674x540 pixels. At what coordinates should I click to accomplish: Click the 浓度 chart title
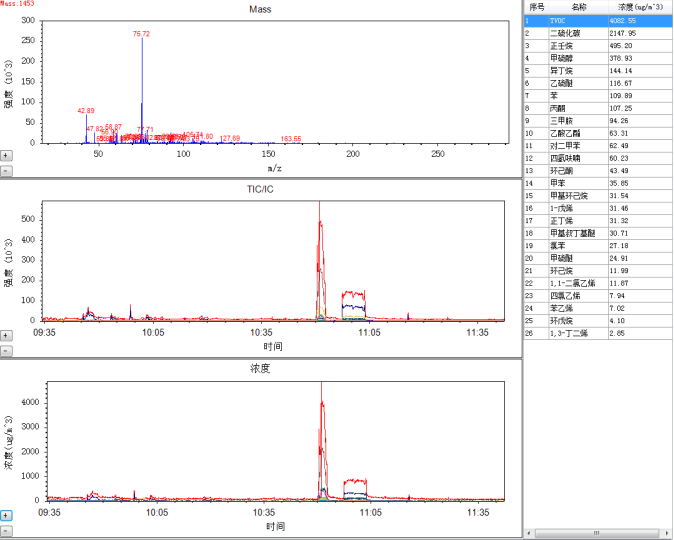[260, 368]
